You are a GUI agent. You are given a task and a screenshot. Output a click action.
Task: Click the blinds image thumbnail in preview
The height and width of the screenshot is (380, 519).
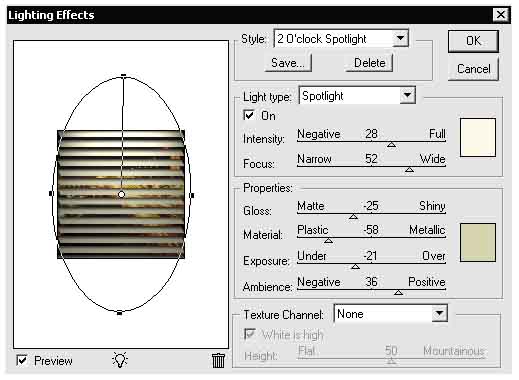(x=121, y=194)
